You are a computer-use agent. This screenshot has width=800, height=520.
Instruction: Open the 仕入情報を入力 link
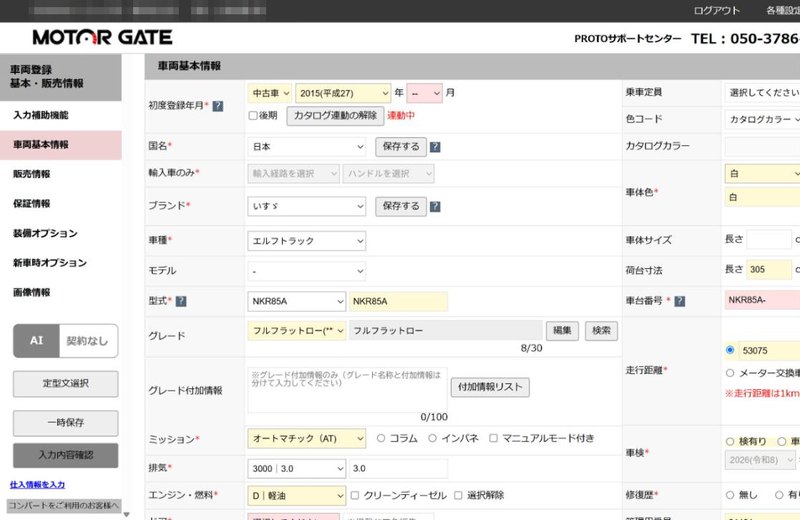[37, 485]
